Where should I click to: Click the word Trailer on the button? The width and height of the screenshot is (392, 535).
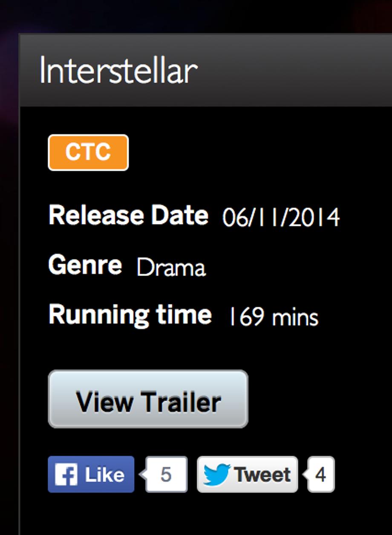[181, 402]
